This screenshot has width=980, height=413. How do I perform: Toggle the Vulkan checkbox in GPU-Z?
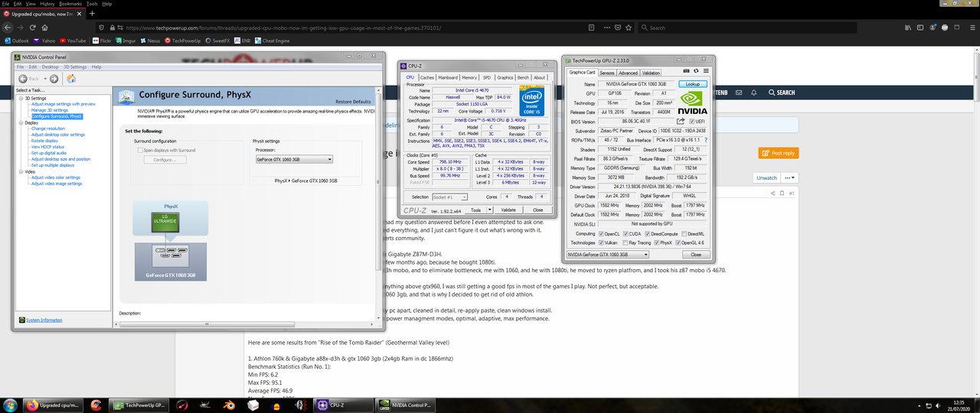(x=602, y=242)
